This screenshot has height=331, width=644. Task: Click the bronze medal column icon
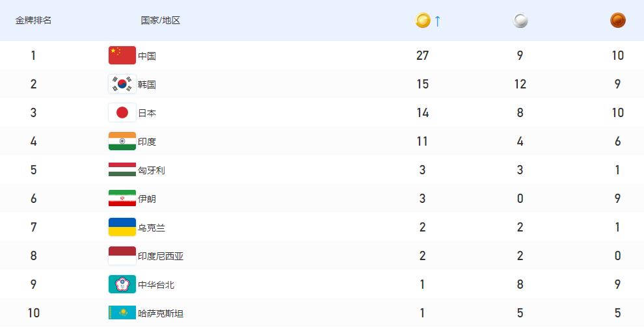pos(618,20)
